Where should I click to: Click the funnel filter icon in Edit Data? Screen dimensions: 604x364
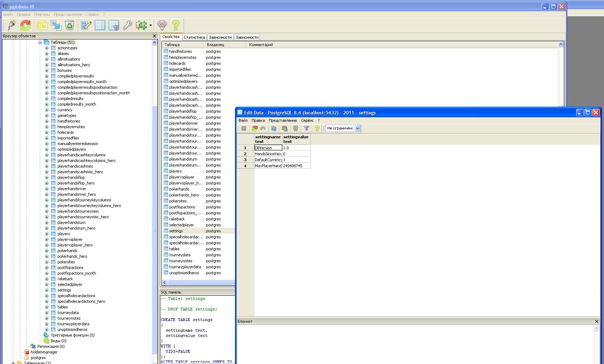pyautogui.click(x=307, y=128)
